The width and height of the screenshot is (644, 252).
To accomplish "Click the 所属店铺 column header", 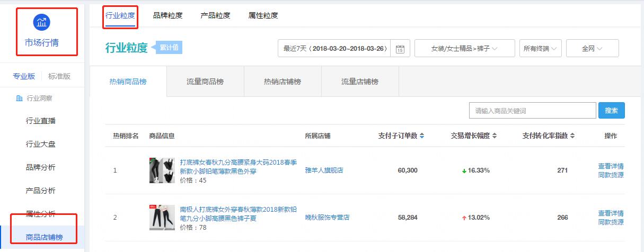I will point(317,136).
